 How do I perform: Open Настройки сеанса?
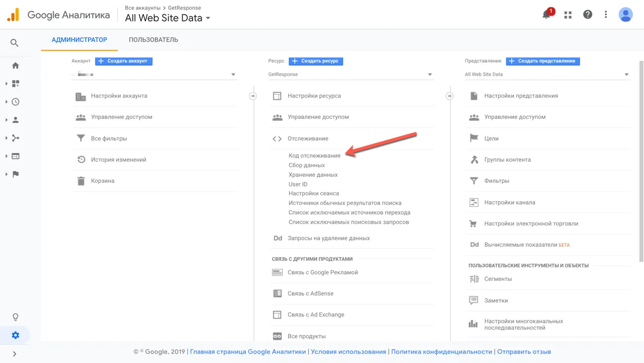pos(314,193)
